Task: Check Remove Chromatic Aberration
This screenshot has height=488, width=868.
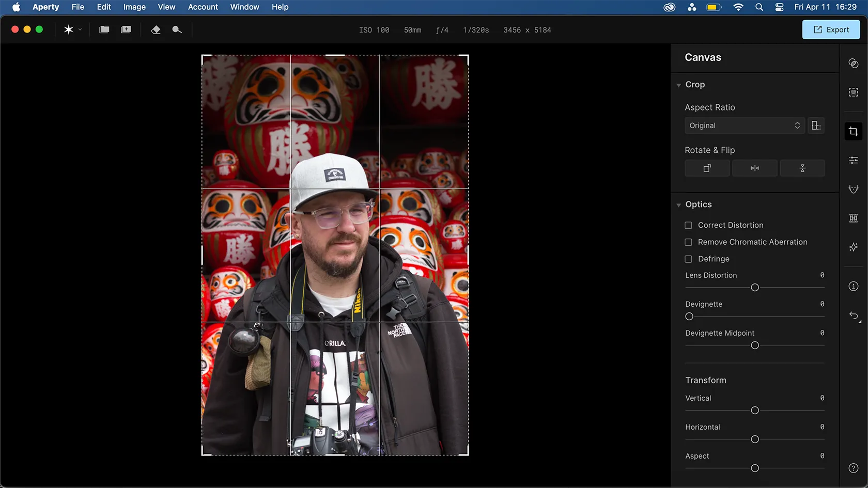Action: 688,242
